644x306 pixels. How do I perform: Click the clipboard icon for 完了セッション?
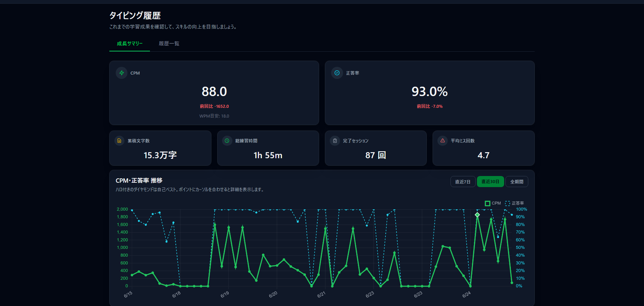(335, 141)
